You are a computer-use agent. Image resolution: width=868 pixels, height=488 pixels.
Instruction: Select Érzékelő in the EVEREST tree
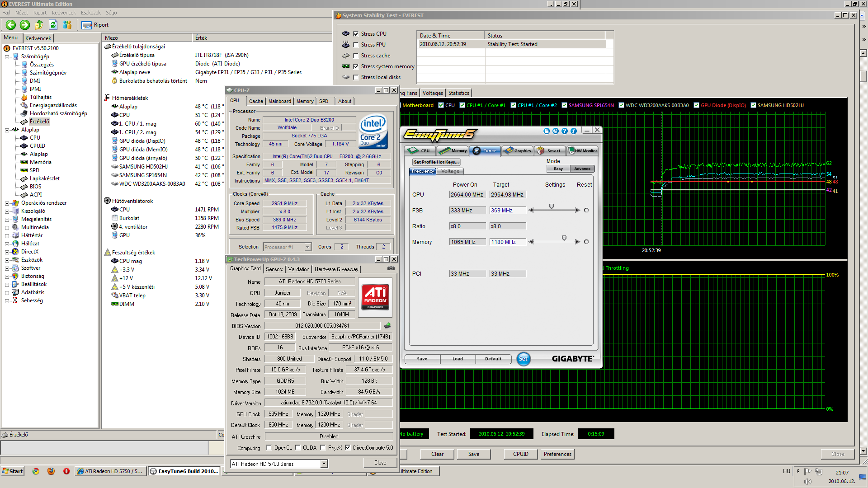point(39,122)
